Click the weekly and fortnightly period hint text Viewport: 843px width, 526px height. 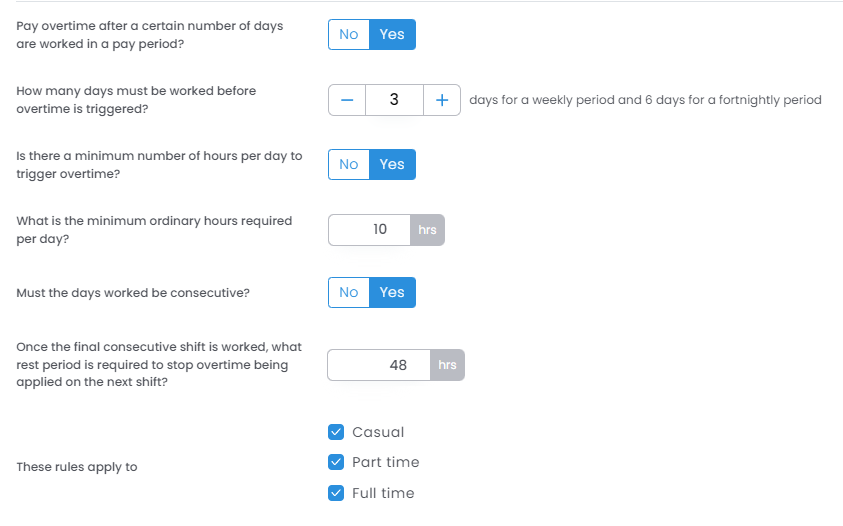click(x=645, y=100)
